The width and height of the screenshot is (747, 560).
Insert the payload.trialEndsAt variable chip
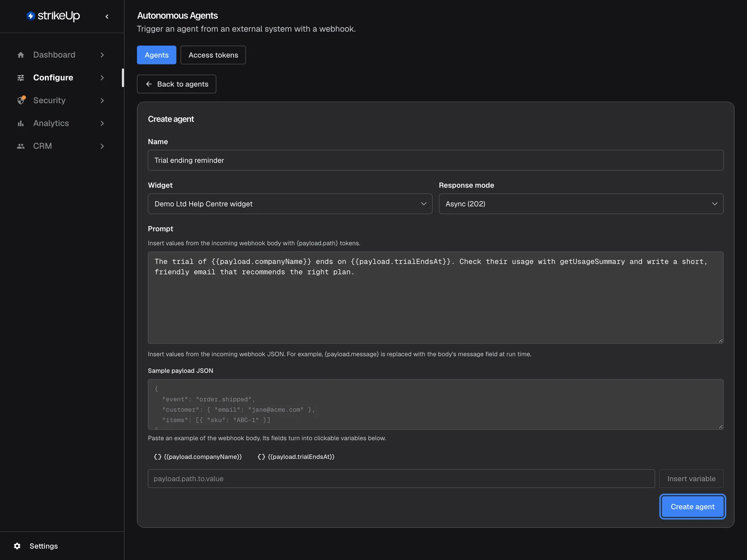296,457
